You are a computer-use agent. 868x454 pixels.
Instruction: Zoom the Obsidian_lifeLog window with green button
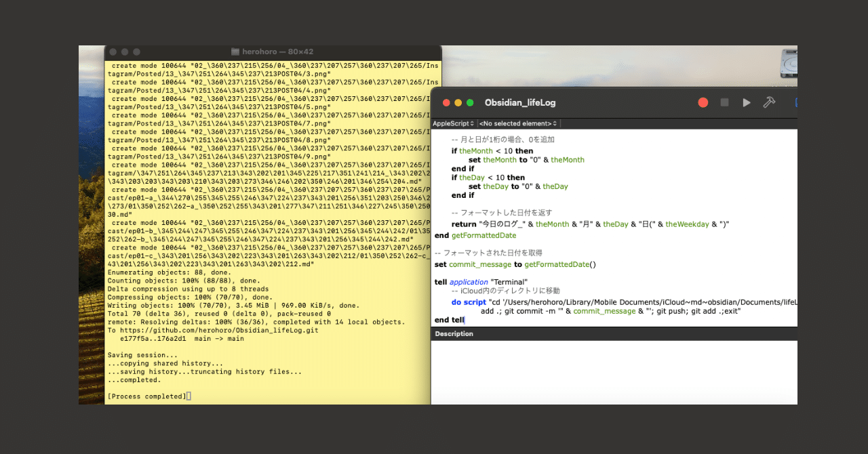tap(470, 103)
